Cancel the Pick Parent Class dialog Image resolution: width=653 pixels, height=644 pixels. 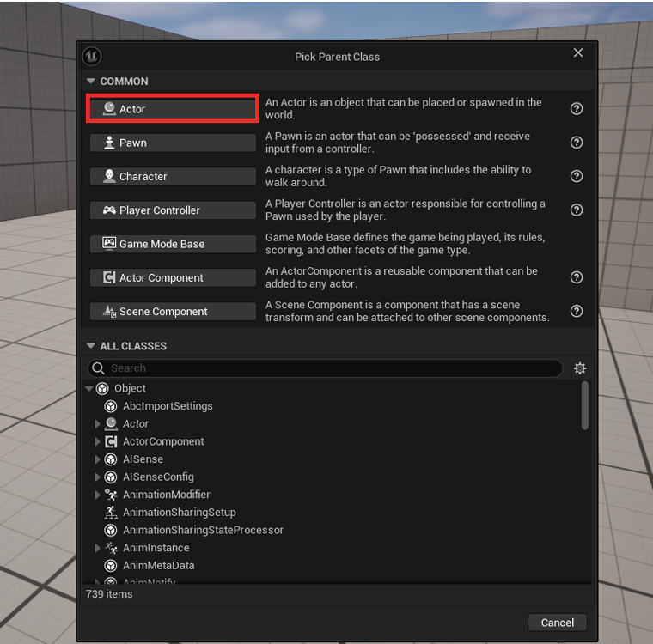[558, 623]
